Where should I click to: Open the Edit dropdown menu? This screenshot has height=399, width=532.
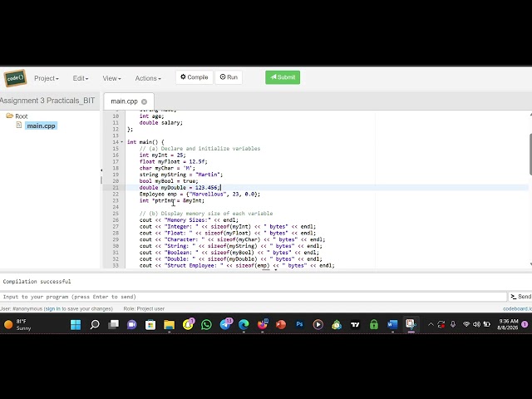pos(81,78)
